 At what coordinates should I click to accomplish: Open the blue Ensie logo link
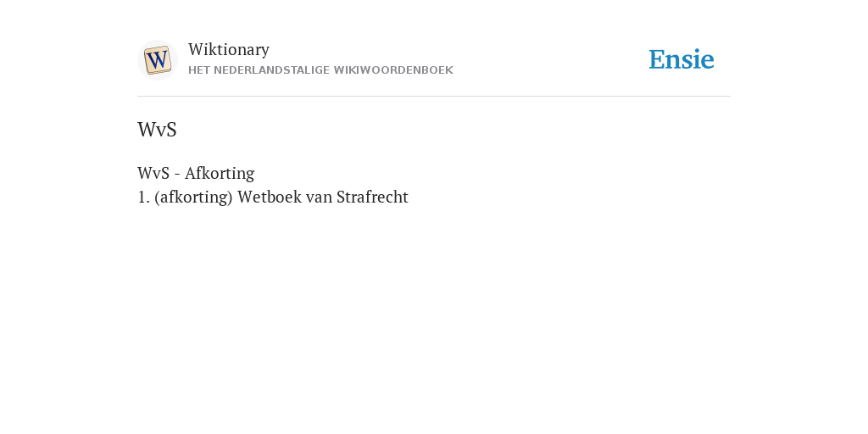(x=682, y=59)
